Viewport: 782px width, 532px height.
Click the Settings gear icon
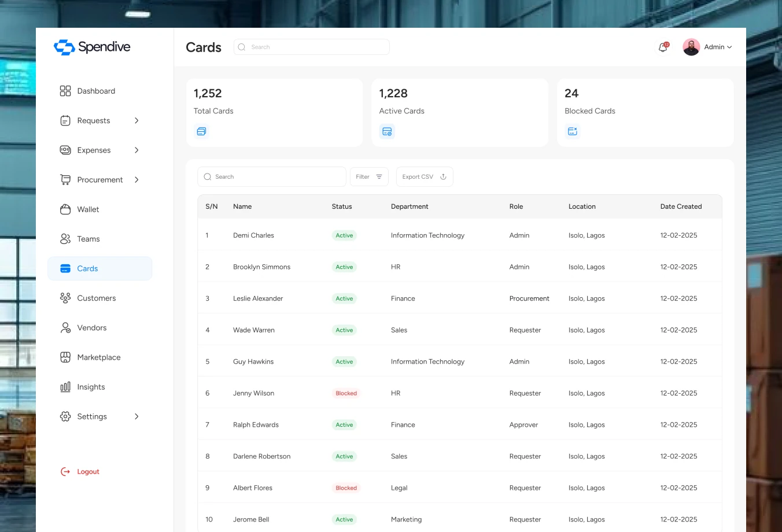(65, 416)
